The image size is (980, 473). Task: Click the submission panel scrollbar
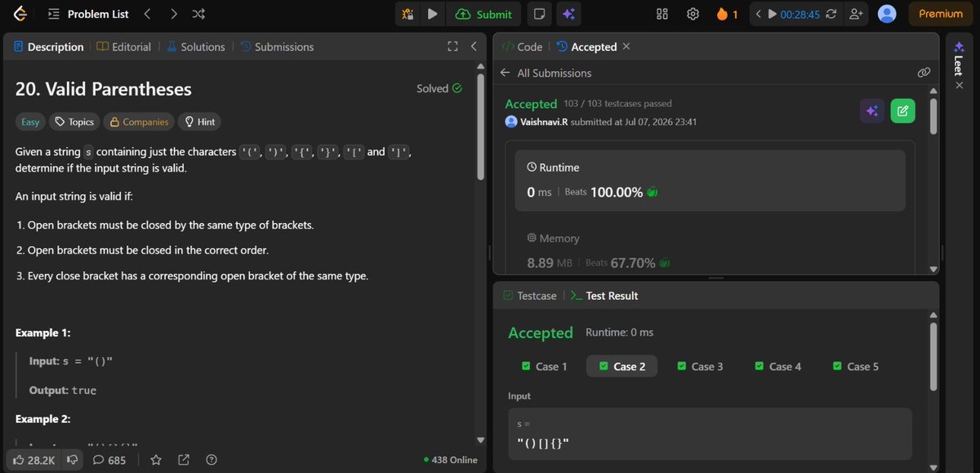[933, 116]
